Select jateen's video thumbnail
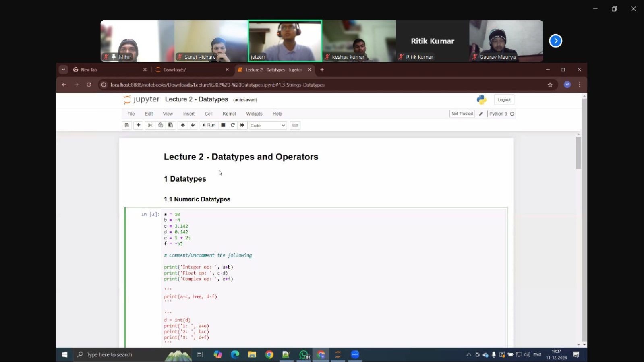The height and width of the screenshot is (362, 644). [x=285, y=41]
